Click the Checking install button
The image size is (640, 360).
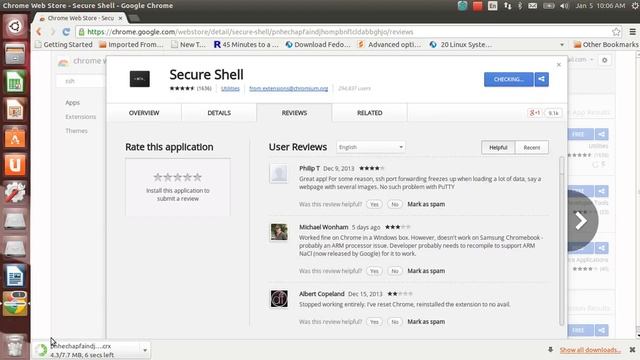tap(509, 79)
